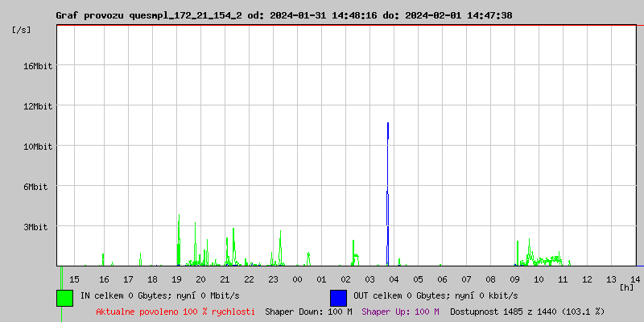Click the 'Shaper Down: 100 M' text
The height and width of the screenshot is (322, 644).
pyautogui.click(x=308, y=312)
